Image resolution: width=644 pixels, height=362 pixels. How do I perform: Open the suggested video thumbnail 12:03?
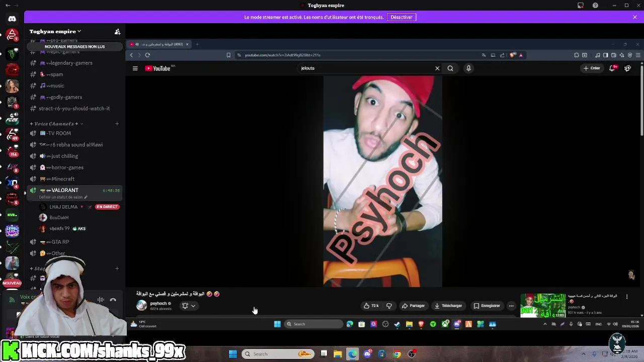pos(543,306)
